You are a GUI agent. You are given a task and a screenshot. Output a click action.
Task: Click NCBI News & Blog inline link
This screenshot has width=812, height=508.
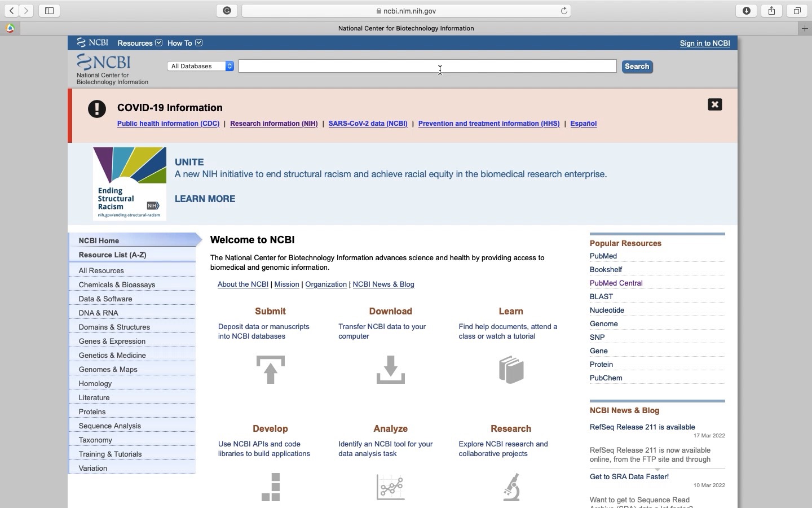(x=383, y=284)
